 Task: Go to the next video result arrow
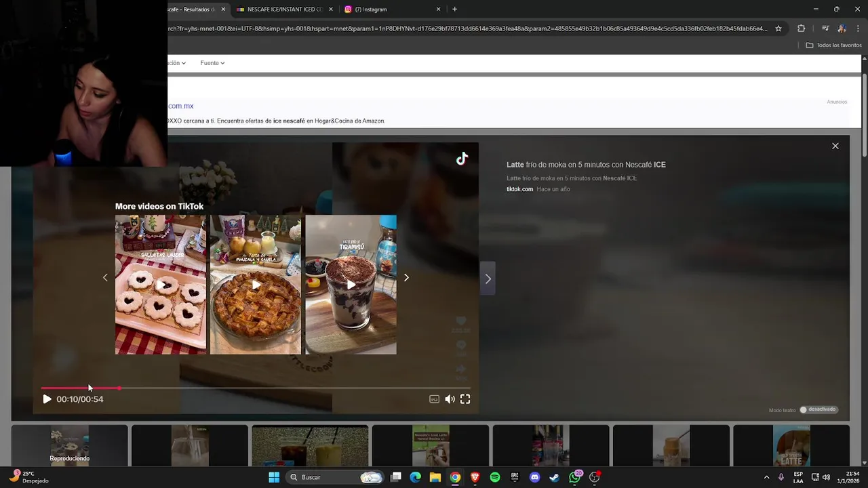pyautogui.click(x=488, y=279)
